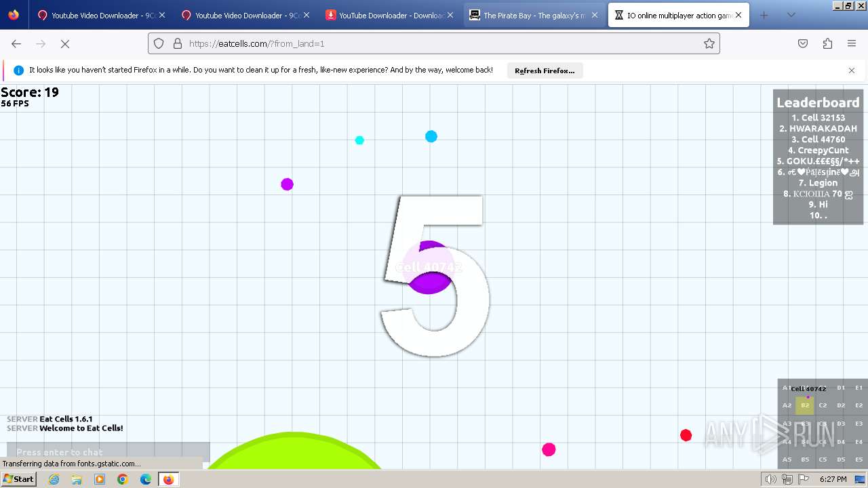Open the volume speaker tray icon
Image resolution: width=868 pixels, height=488 pixels.
coord(771,479)
